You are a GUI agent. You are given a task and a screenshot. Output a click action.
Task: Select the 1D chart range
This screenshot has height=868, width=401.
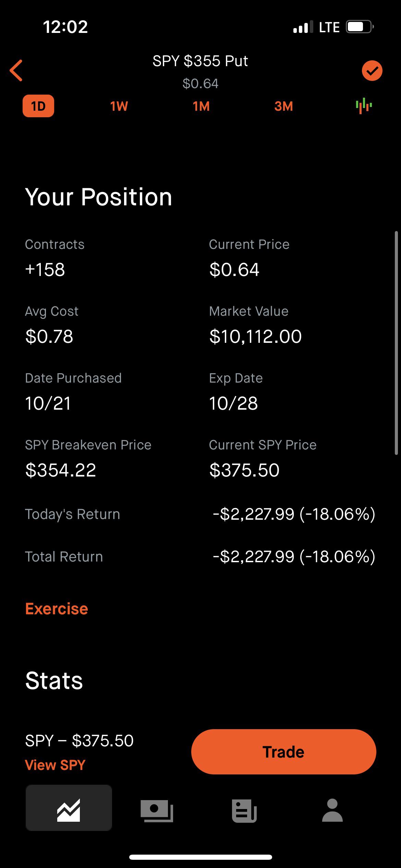(x=38, y=106)
